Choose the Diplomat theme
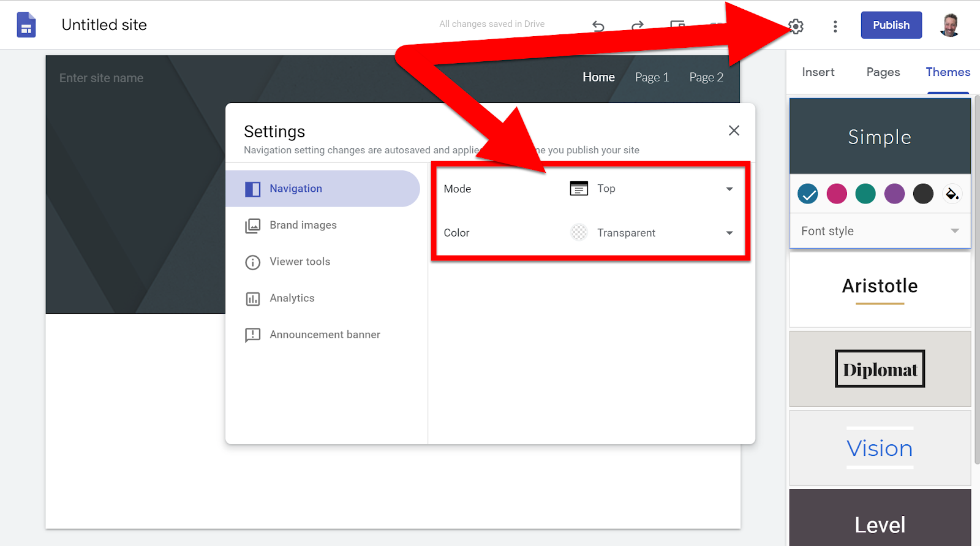The image size is (980, 546). point(880,369)
